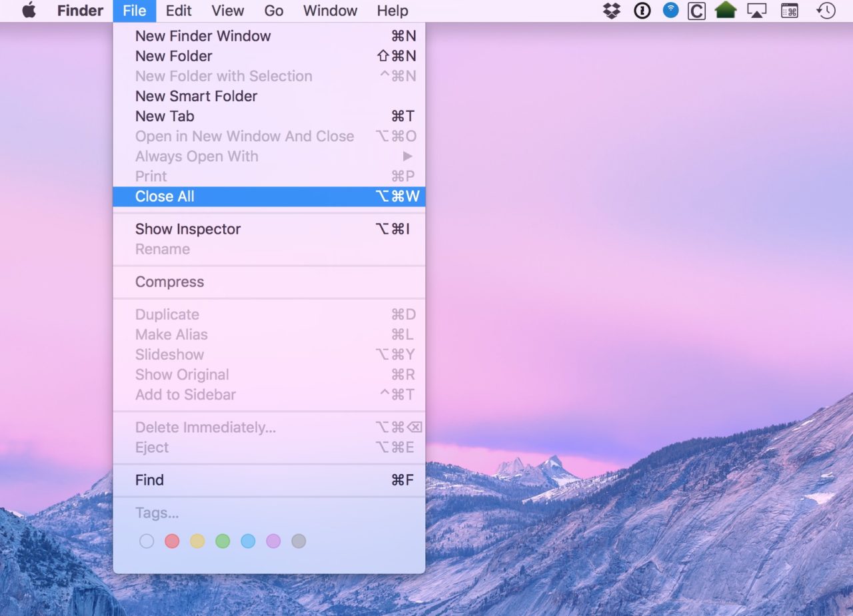Open the Help menu
This screenshot has width=853, height=616.
point(393,11)
